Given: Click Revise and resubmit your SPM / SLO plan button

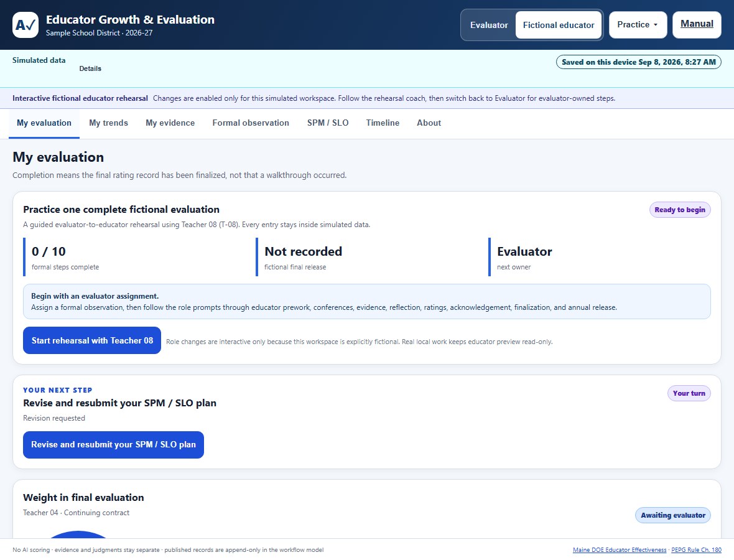Looking at the screenshot, I should [113, 445].
